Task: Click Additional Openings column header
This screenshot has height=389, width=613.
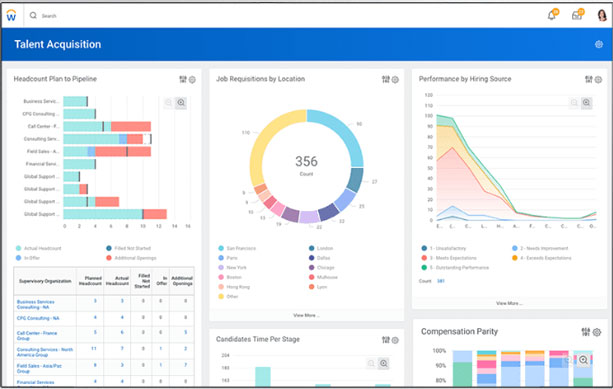Action: click(182, 281)
